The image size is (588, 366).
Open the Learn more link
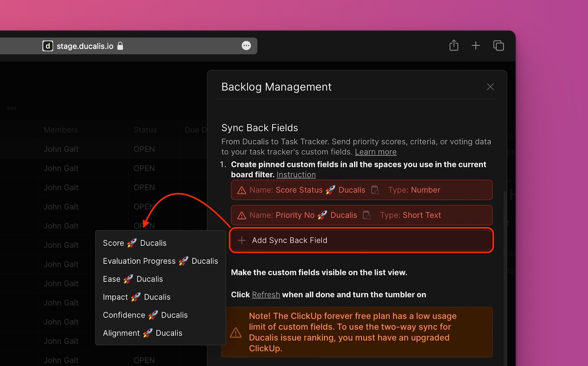(375, 152)
